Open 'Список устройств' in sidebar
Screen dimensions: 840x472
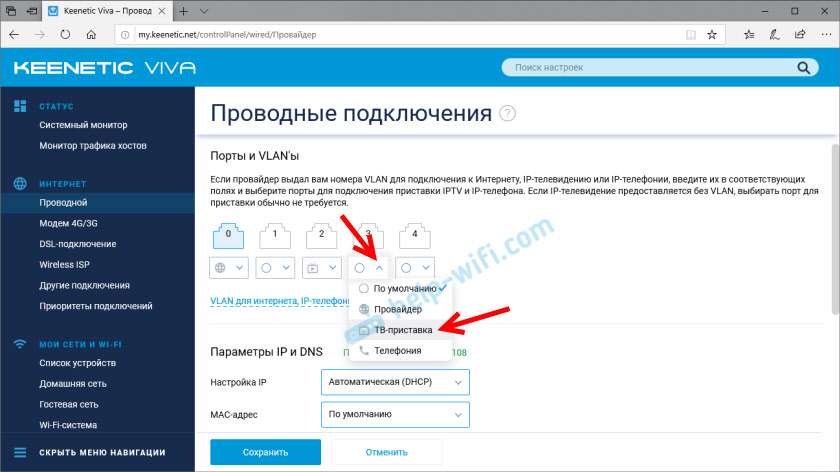click(x=77, y=363)
